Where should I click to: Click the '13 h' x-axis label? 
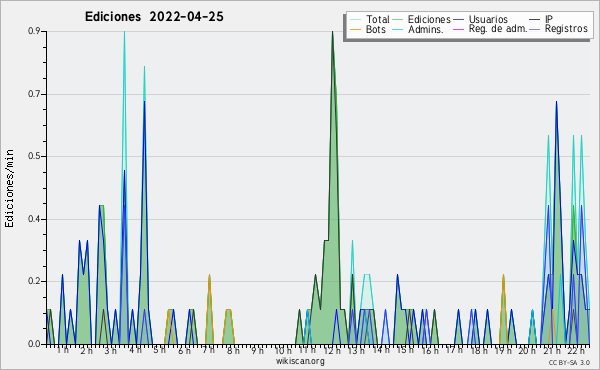pos(356,350)
